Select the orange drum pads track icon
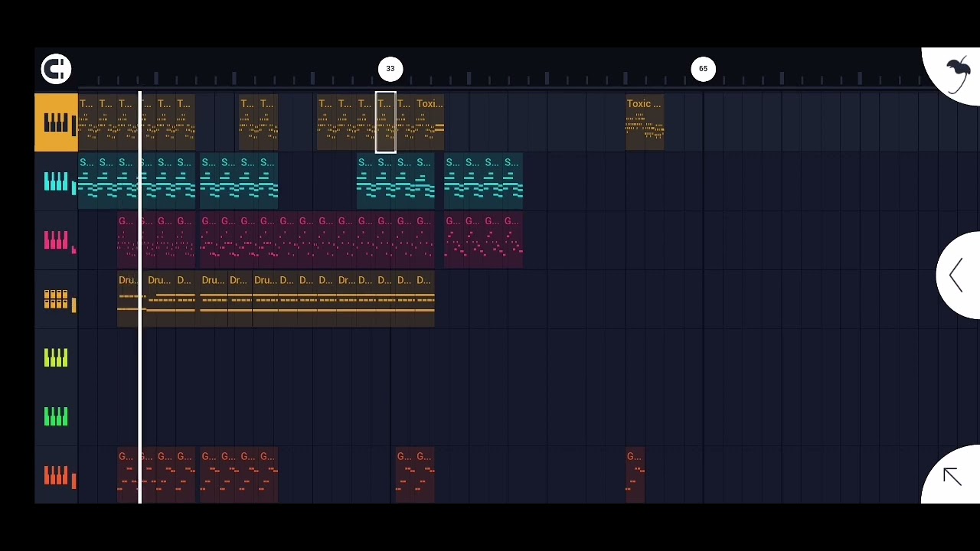Image resolution: width=980 pixels, height=551 pixels. [56, 299]
